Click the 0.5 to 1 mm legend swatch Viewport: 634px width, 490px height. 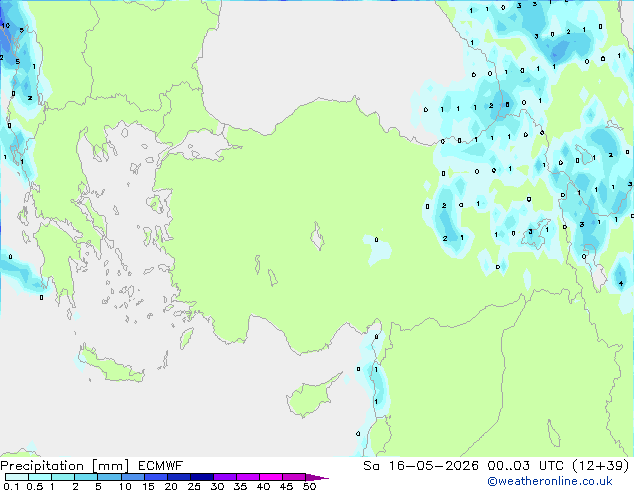tap(40, 477)
